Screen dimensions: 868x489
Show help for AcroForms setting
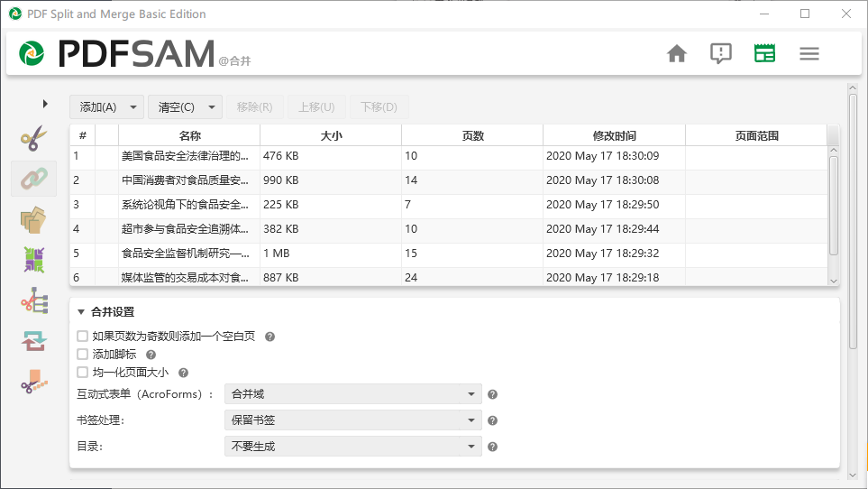492,394
